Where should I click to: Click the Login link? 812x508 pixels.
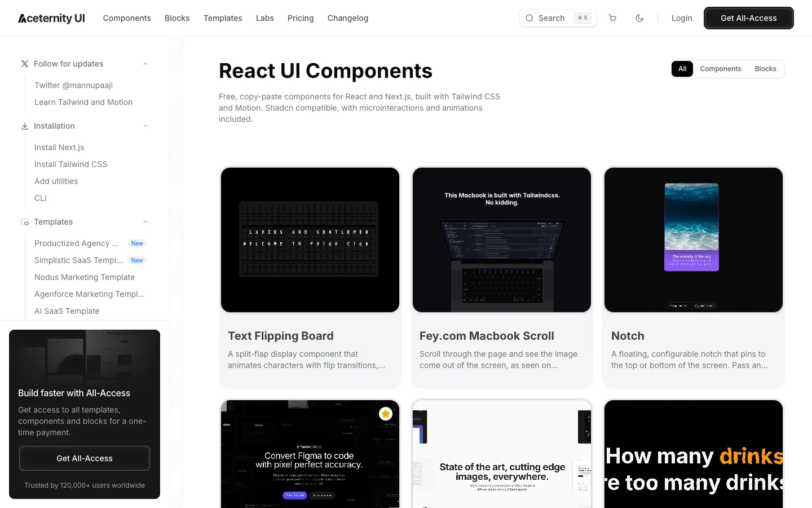click(x=682, y=18)
